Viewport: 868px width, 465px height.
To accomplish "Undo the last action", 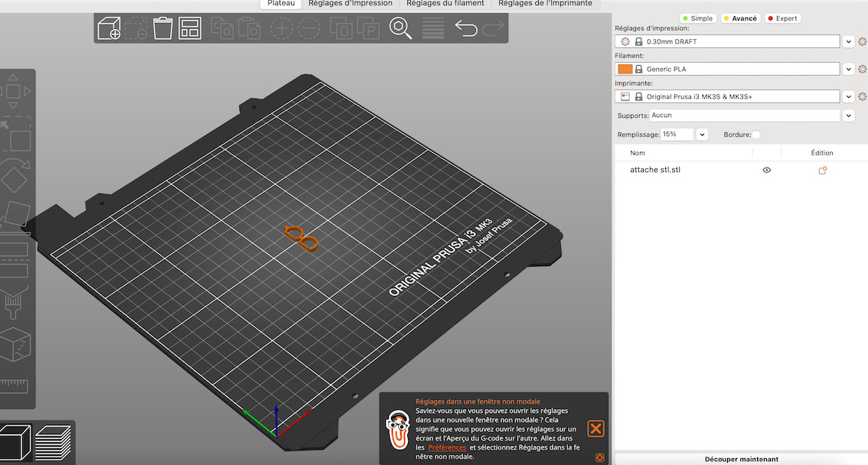I will (x=465, y=28).
